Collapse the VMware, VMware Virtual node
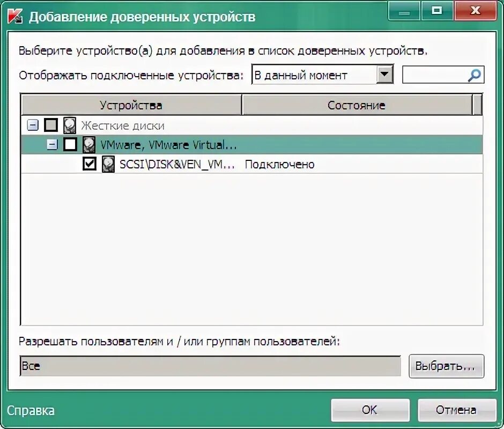The image size is (504, 429). 52,145
